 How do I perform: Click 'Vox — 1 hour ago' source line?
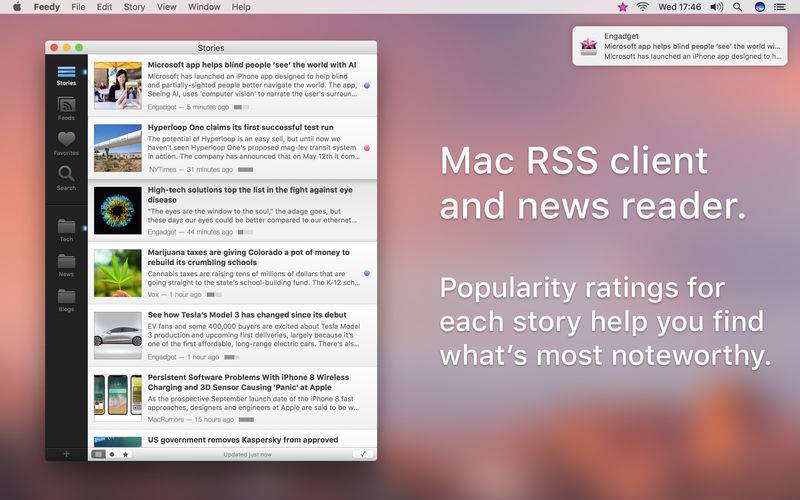point(174,295)
